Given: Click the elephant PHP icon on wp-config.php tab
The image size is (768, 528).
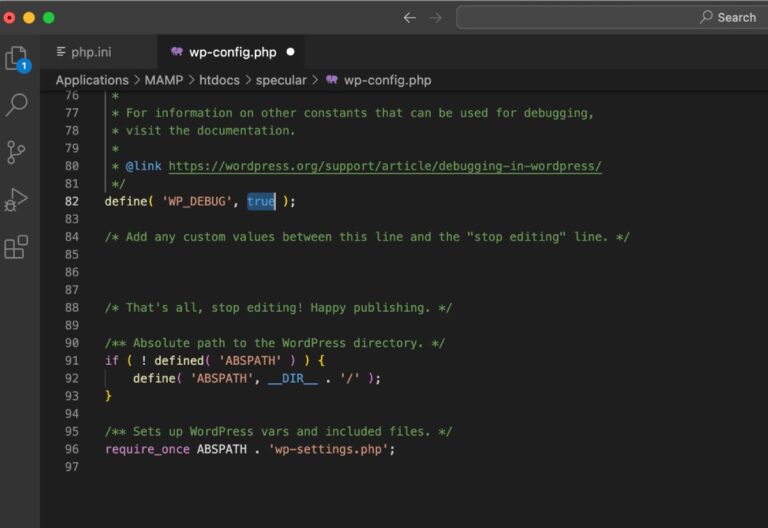Looking at the screenshot, I should point(177,51).
